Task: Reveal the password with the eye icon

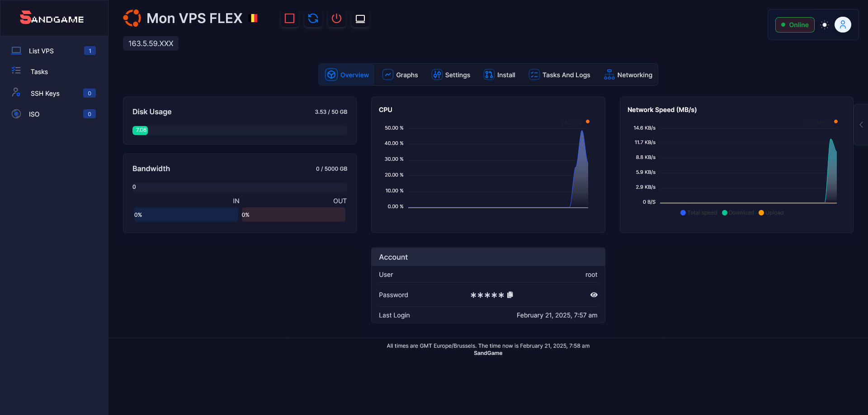Action: click(594, 294)
